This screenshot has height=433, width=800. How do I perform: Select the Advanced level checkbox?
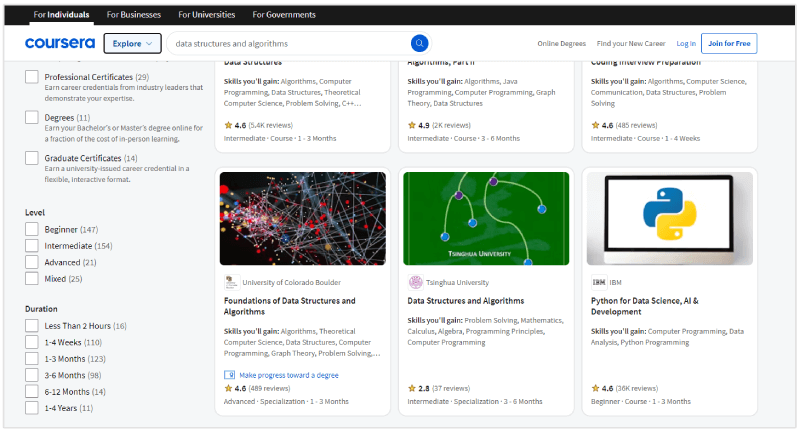coord(32,262)
